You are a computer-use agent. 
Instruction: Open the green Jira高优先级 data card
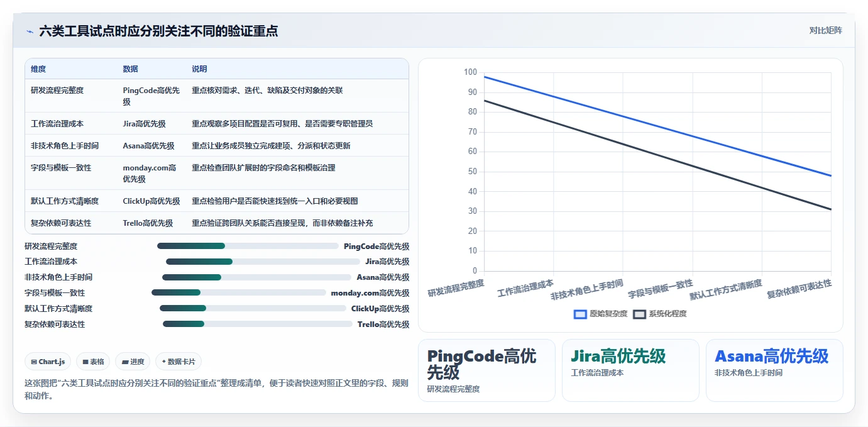(630, 370)
